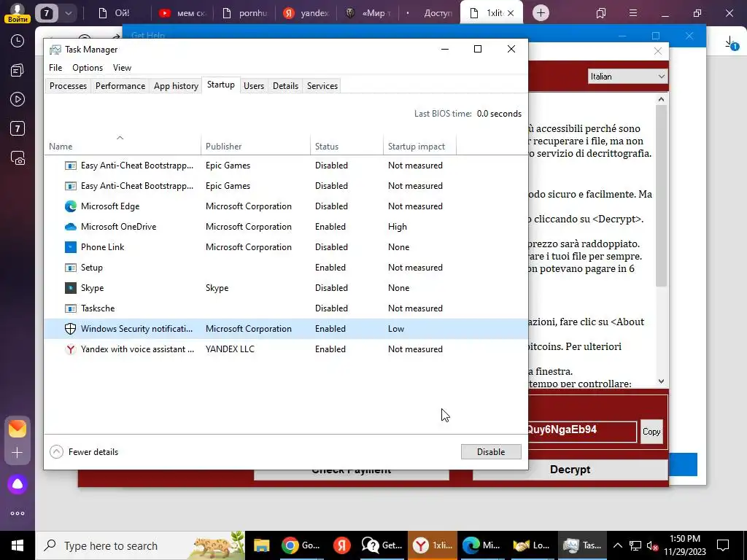Click the Phone Link startup entry icon
The width and height of the screenshot is (747, 560).
pyautogui.click(x=71, y=247)
